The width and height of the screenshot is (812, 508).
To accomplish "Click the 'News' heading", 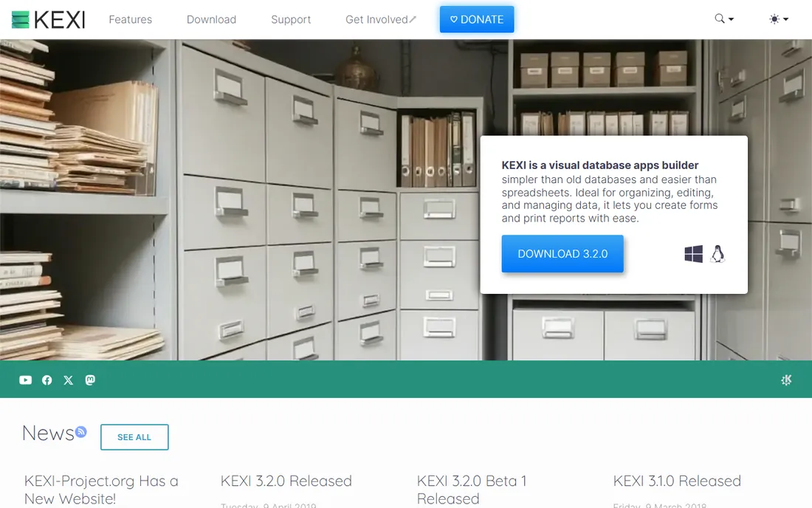I will point(48,433).
